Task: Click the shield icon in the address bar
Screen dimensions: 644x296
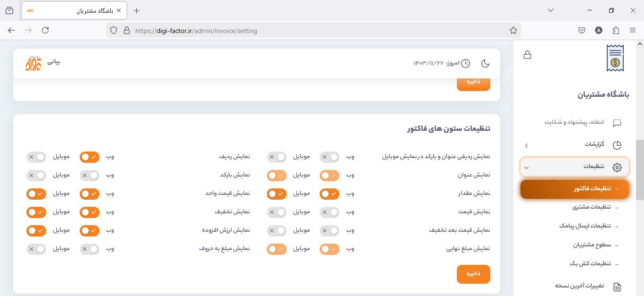Action: [114, 31]
